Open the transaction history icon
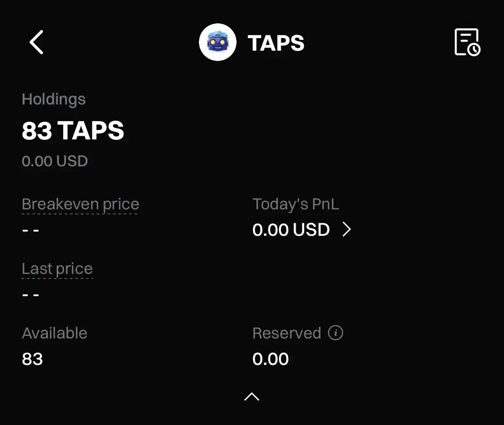504x425 pixels. [x=467, y=42]
